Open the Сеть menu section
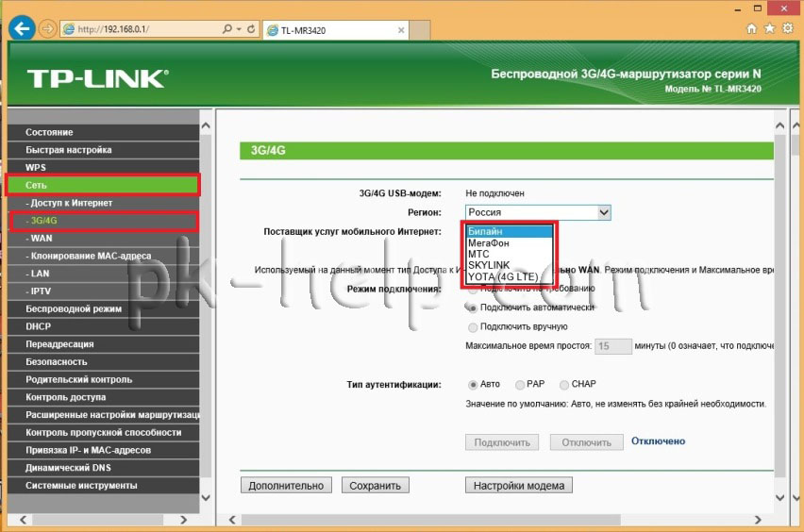Image resolution: width=804 pixels, height=532 pixels. 104,185
